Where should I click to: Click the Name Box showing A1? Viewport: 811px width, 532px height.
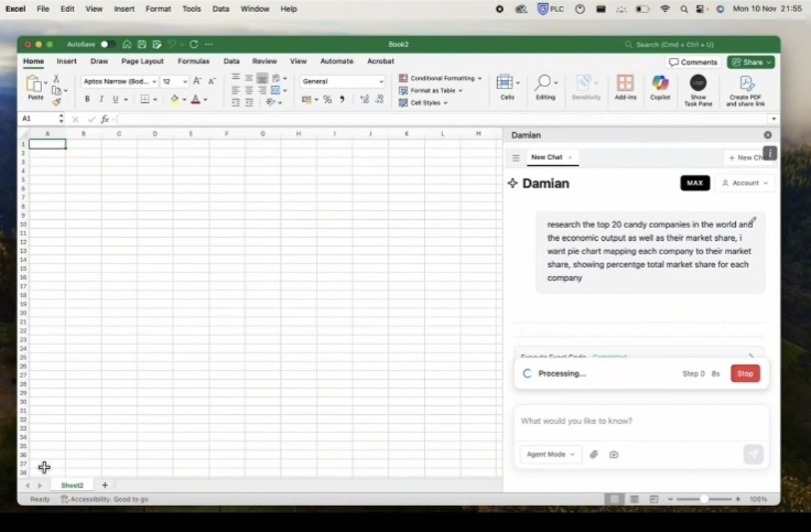(39, 119)
